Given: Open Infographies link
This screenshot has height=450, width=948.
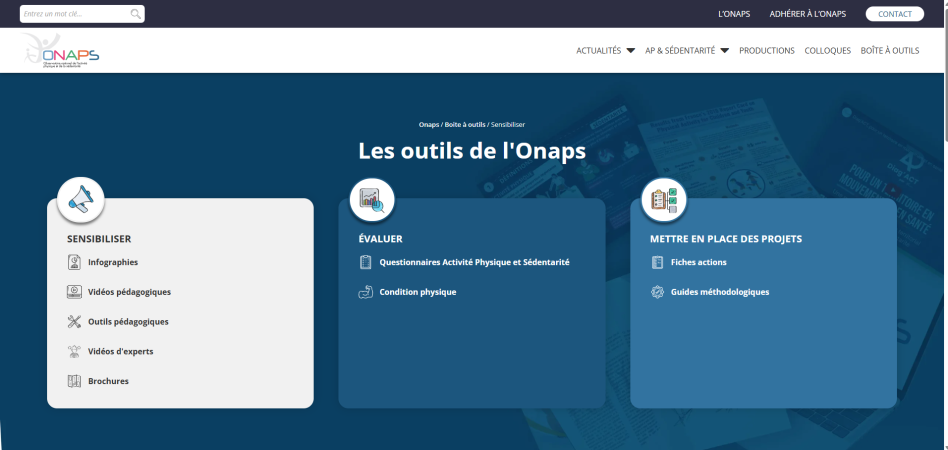Looking at the screenshot, I should pyautogui.click(x=113, y=262).
